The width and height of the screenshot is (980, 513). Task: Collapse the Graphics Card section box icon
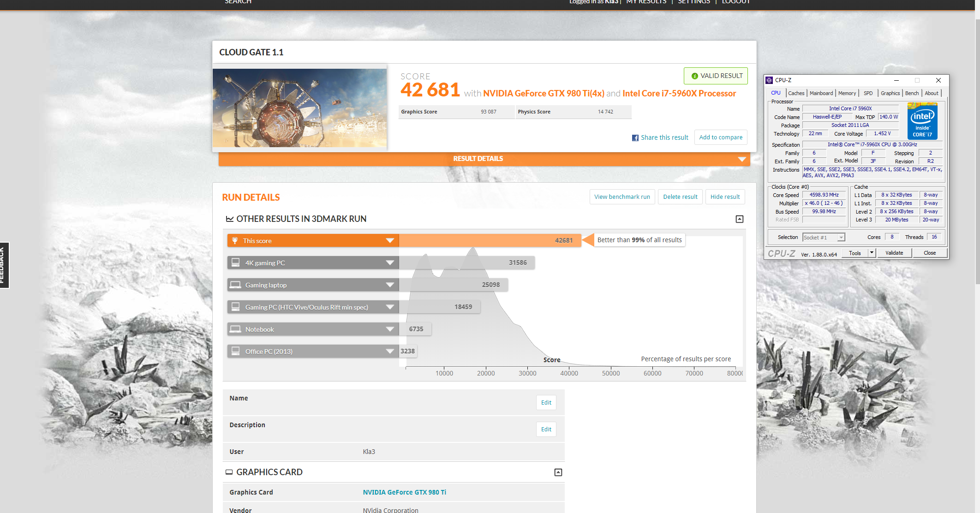[x=558, y=472]
